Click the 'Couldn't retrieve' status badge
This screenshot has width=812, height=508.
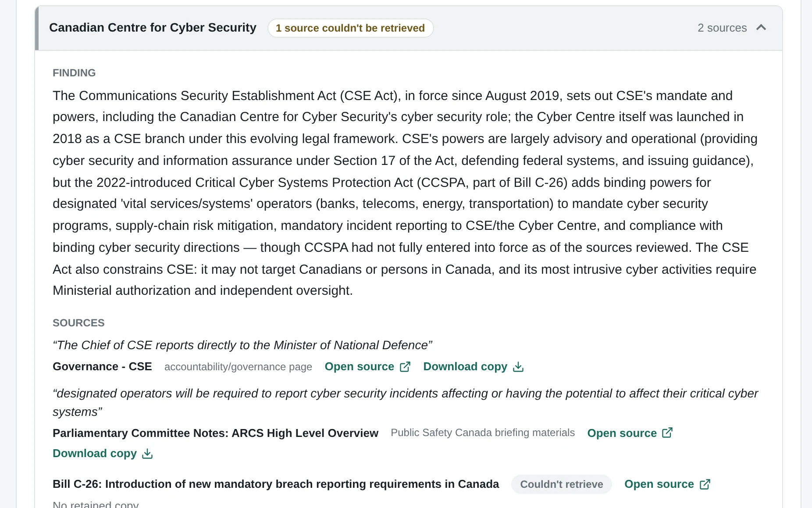click(562, 484)
